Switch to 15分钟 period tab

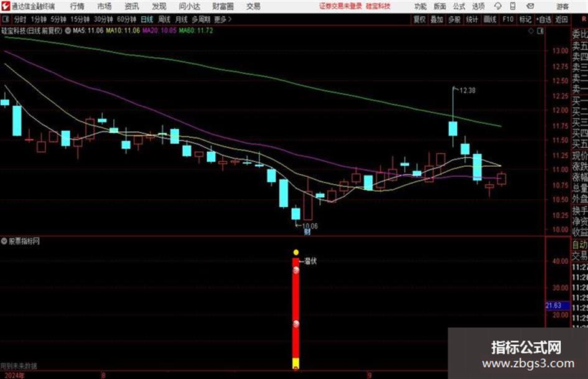point(80,19)
